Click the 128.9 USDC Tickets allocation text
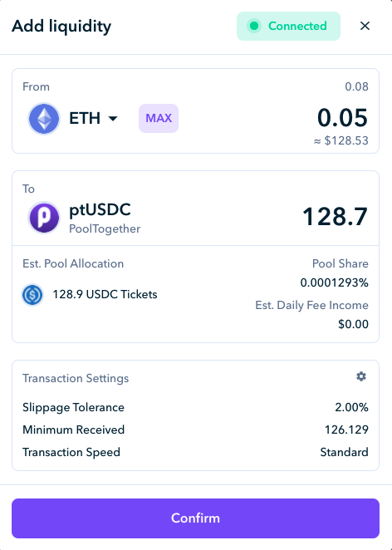This screenshot has height=550, width=392. tap(105, 294)
